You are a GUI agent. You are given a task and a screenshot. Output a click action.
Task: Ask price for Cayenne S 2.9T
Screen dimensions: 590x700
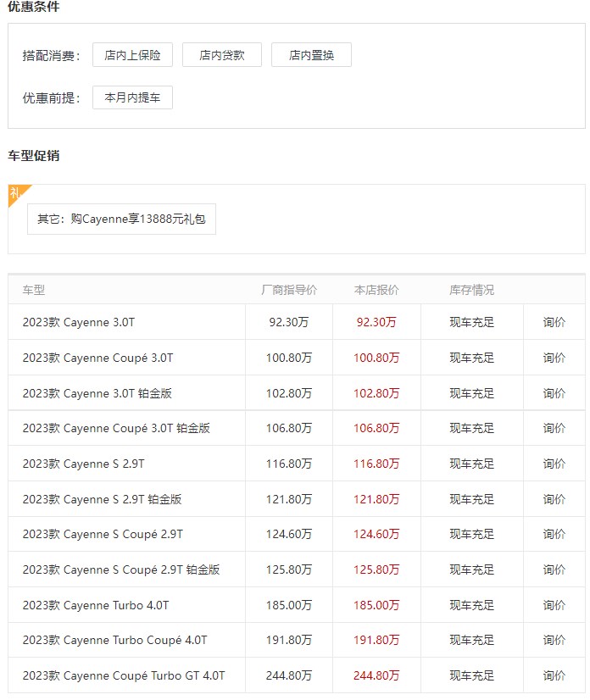point(554,464)
